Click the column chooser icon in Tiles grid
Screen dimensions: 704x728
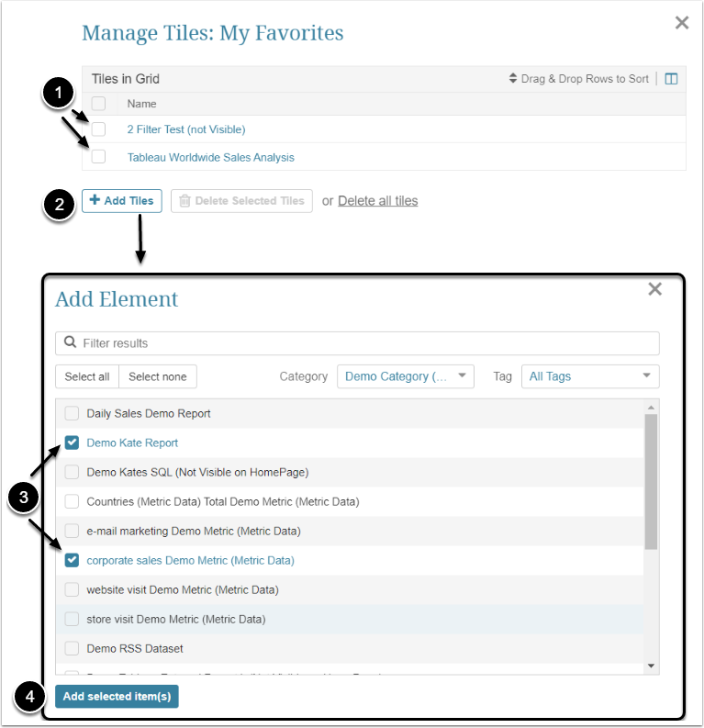pos(671,79)
